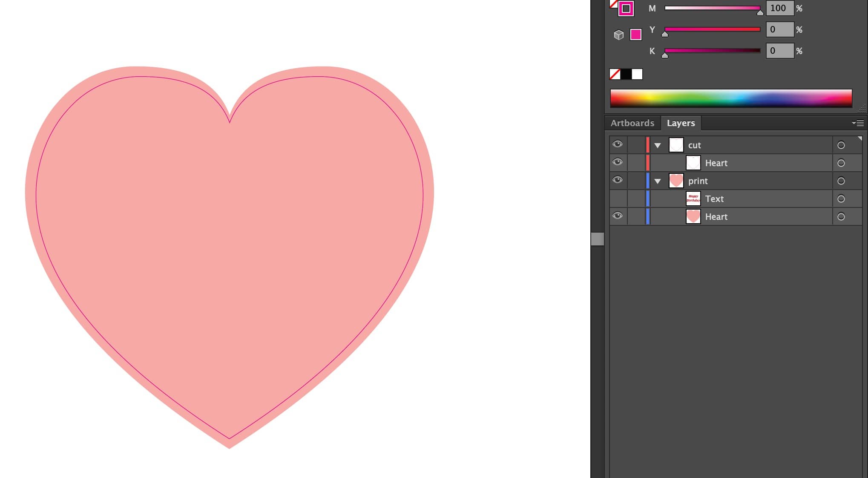868x478 pixels.
Task: Click the M percentage value field
Action: pyautogui.click(x=779, y=8)
